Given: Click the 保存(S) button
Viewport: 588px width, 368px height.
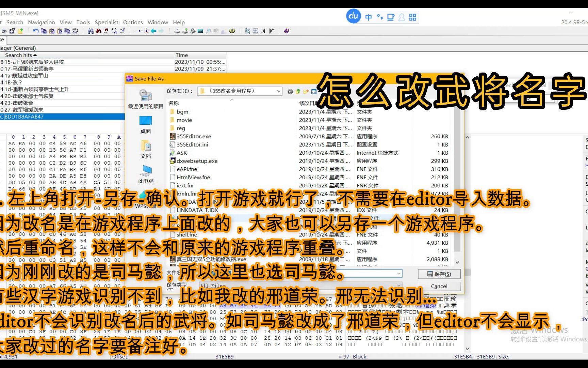Looking at the screenshot, I should [x=439, y=274].
